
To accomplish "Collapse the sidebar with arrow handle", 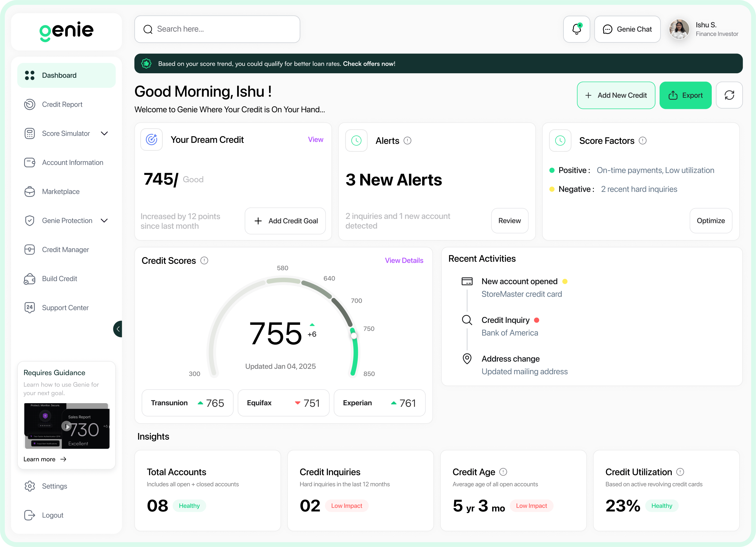I will point(118,329).
